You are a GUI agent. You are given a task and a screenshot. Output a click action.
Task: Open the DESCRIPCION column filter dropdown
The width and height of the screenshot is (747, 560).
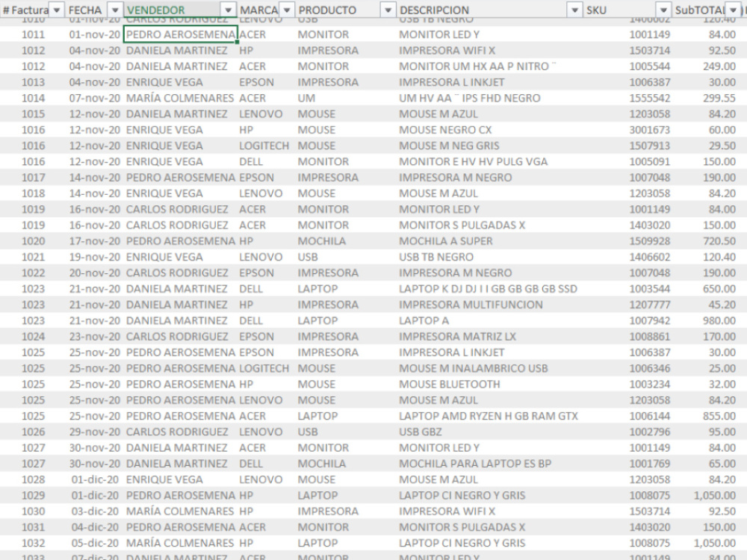575,10
